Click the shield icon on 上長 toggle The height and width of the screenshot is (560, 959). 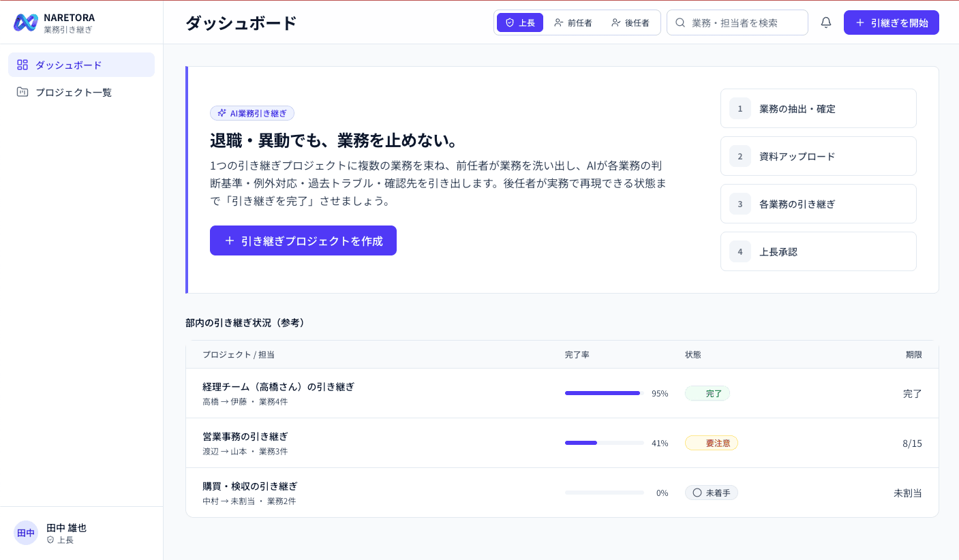click(x=510, y=22)
